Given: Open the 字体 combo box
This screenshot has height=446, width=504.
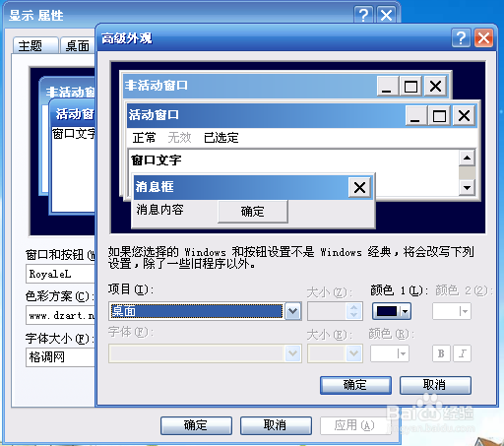Looking at the screenshot, I should pyautogui.click(x=205, y=353).
